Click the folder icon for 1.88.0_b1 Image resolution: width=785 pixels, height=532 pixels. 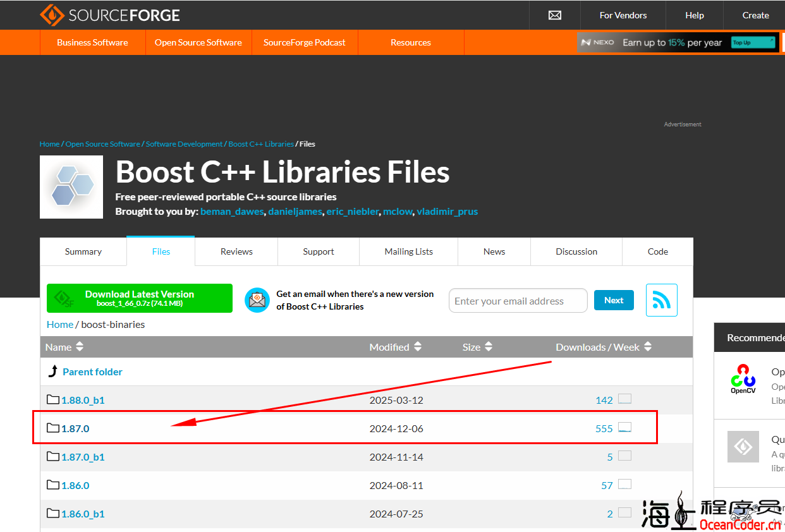tap(53, 399)
